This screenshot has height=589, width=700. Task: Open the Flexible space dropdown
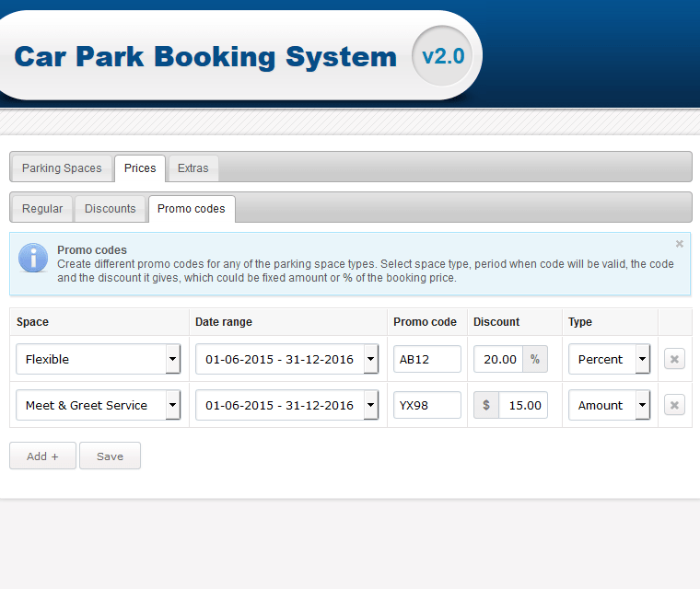pos(99,359)
